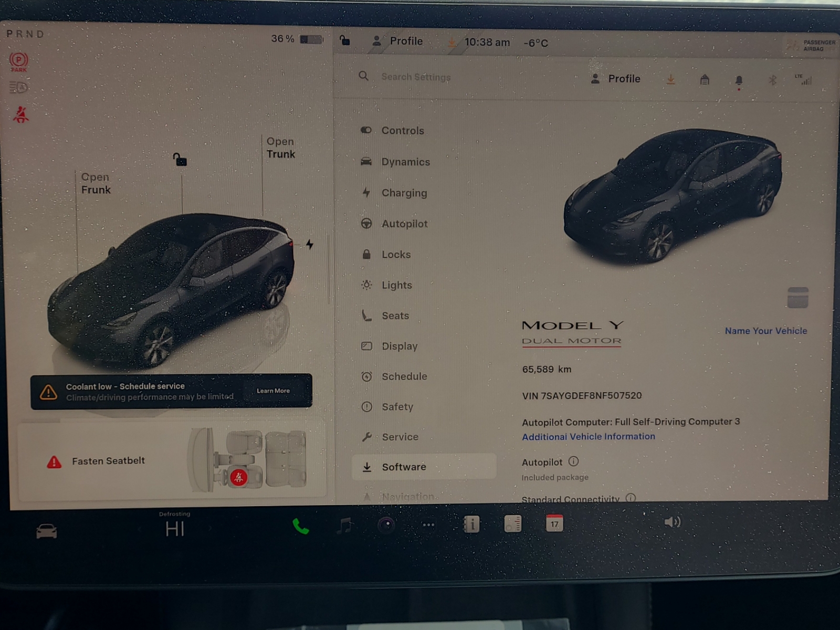The image size is (840, 630).
Task: Toggle the lock icon in the top status bar
Action: click(345, 40)
